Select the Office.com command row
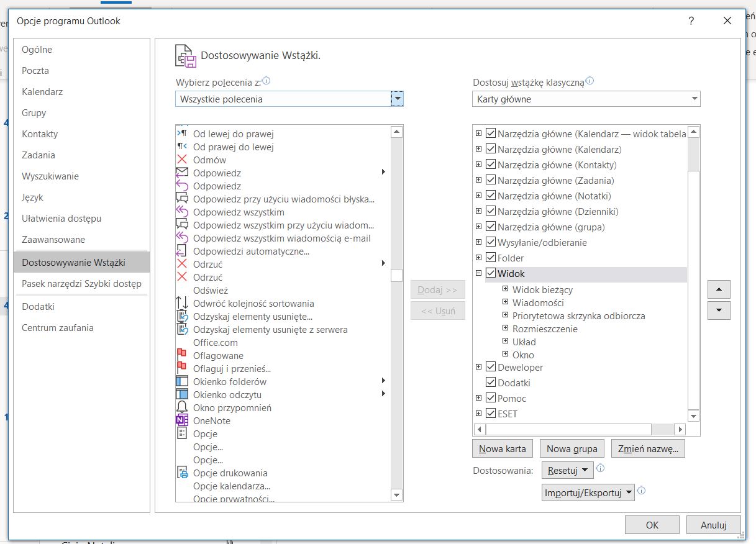The image size is (756, 544). point(282,342)
